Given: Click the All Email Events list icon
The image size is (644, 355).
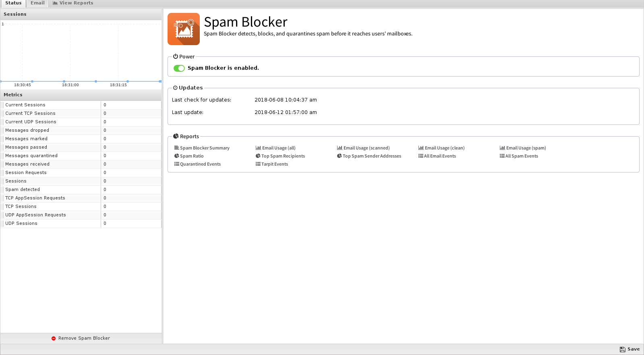Looking at the screenshot, I should (x=421, y=156).
